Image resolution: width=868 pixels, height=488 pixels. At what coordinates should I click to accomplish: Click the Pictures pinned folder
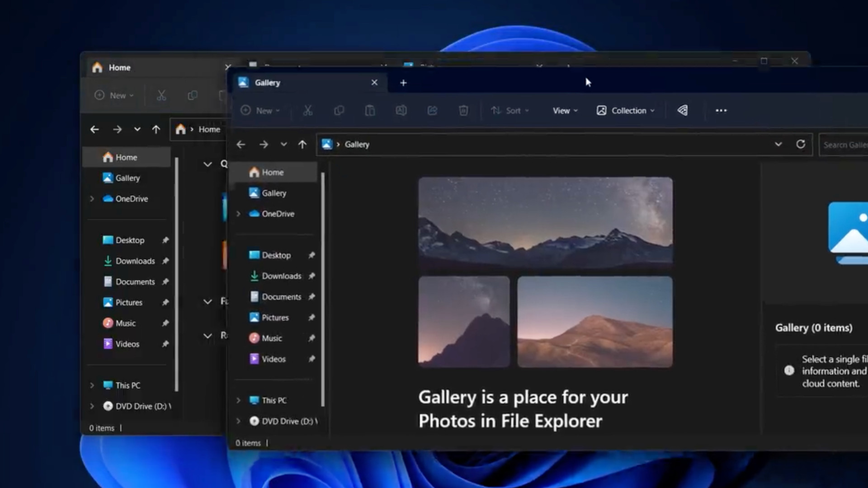pyautogui.click(x=274, y=317)
